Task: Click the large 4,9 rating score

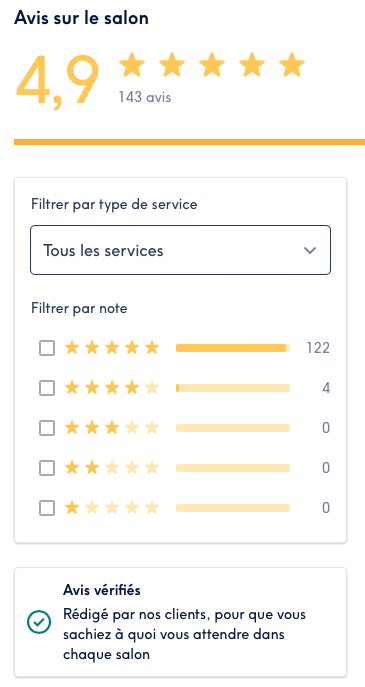Action: (57, 81)
